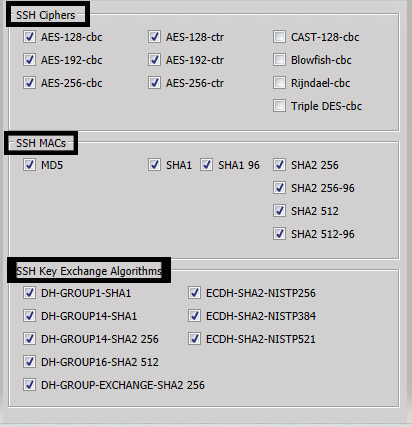Enable the CAST-128-cbc cipher
This screenshot has height=427, width=412.
coord(279,37)
